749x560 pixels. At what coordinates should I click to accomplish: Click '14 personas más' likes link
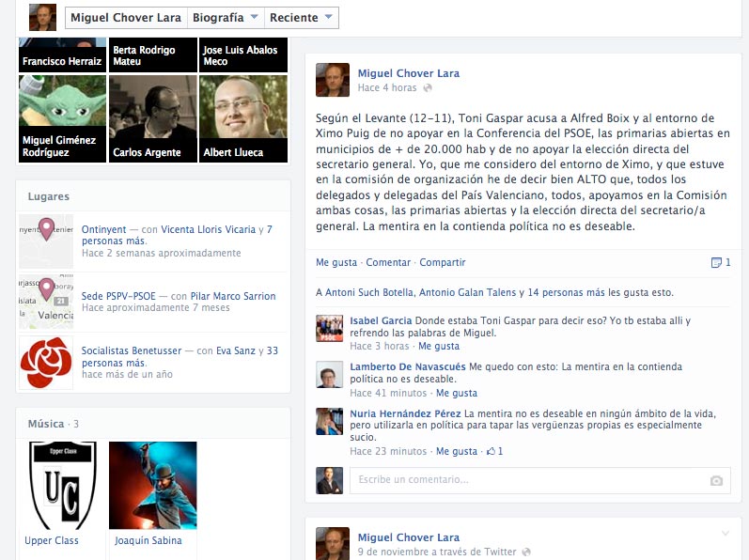[567, 292]
